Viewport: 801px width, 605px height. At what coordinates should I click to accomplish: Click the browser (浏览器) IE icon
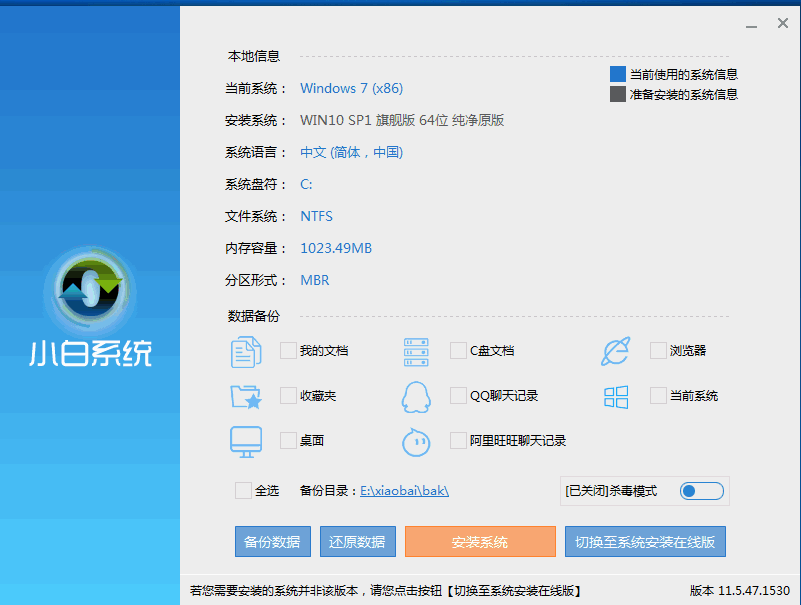pos(616,351)
